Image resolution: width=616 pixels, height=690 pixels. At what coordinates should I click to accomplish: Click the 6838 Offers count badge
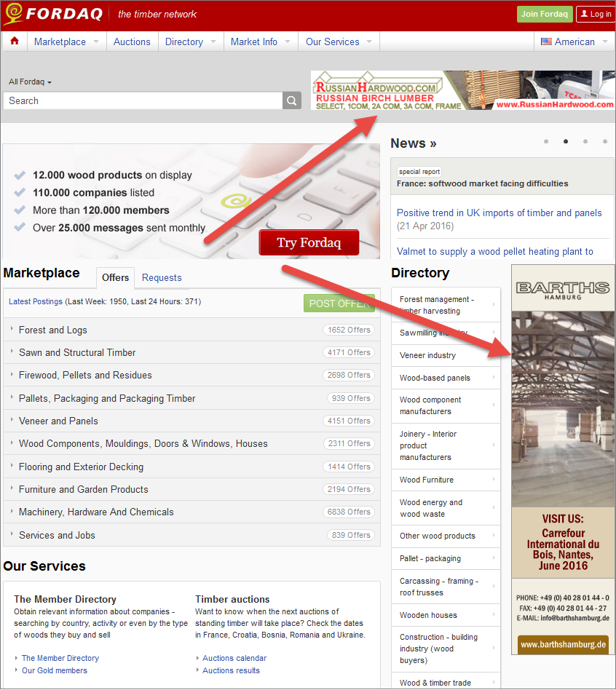tap(349, 512)
